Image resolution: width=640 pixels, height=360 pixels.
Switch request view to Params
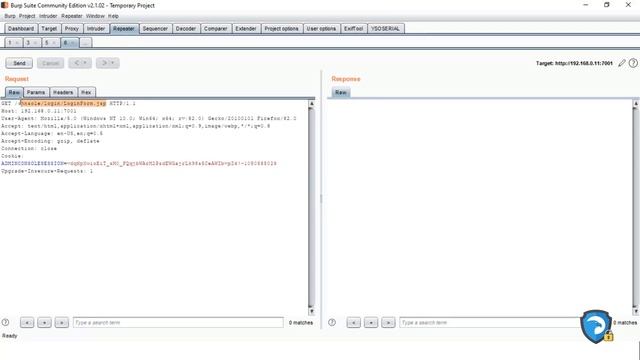36,92
